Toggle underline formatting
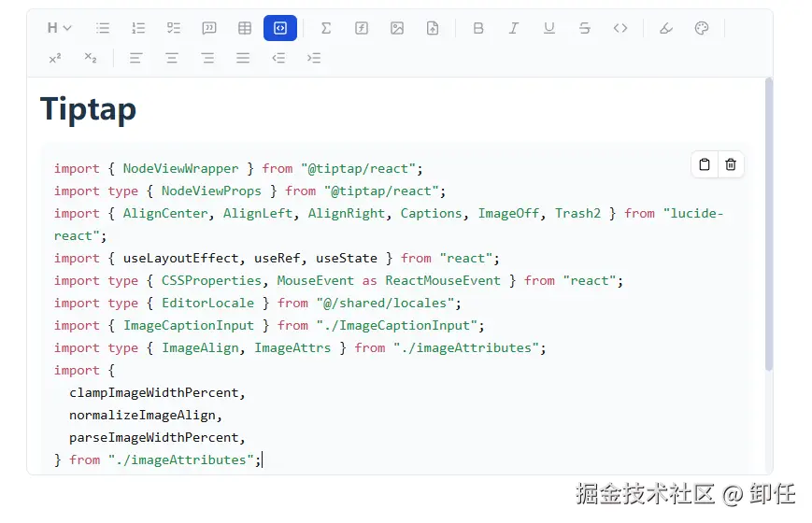This screenshot has width=812, height=523. coord(549,28)
